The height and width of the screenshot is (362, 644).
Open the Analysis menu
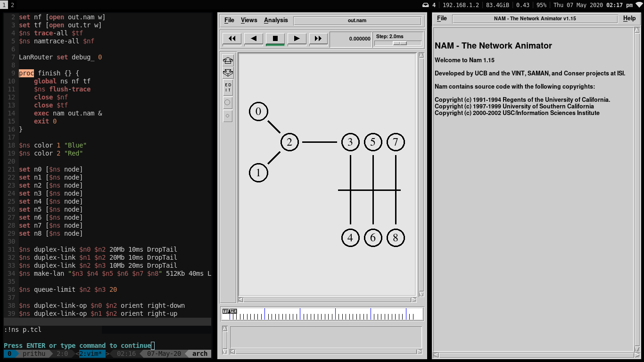tap(276, 20)
